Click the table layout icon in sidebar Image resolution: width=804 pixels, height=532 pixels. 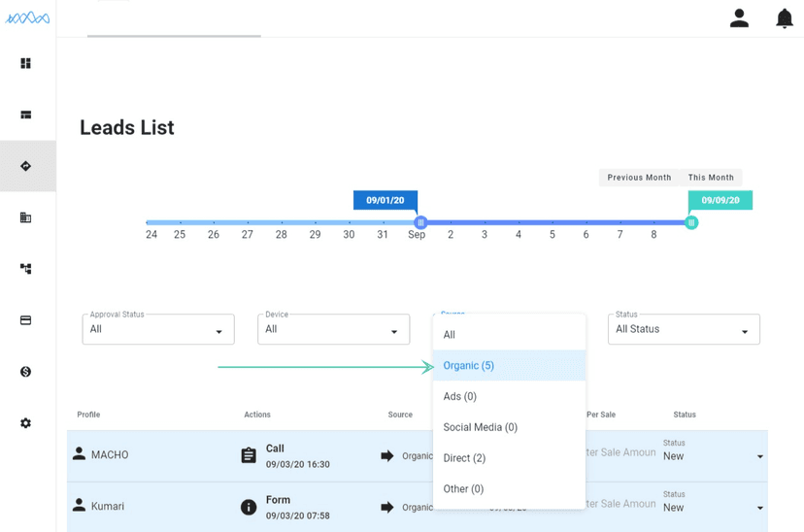pyautogui.click(x=26, y=115)
